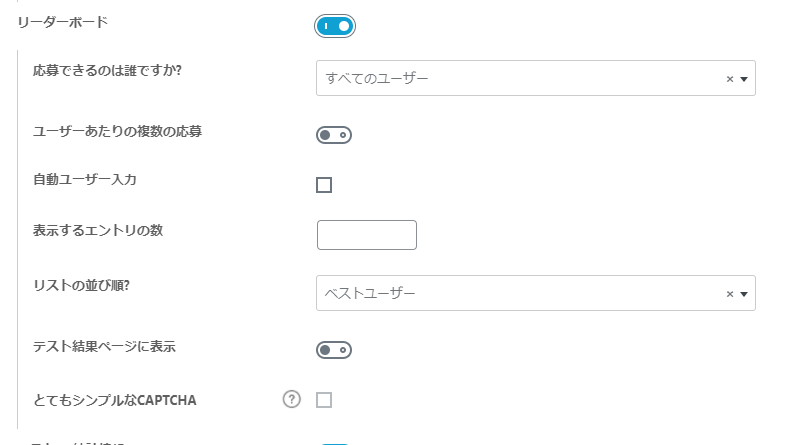Screen dimensions: 797x445
Task: Check the 自動ユーザー入力 checkbox
Action: point(324,185)
